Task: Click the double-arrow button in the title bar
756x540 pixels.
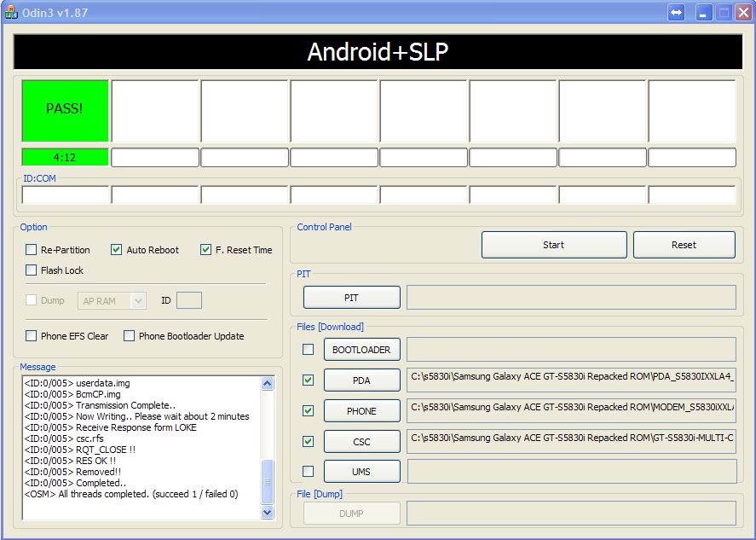Action: click(676, 13)
